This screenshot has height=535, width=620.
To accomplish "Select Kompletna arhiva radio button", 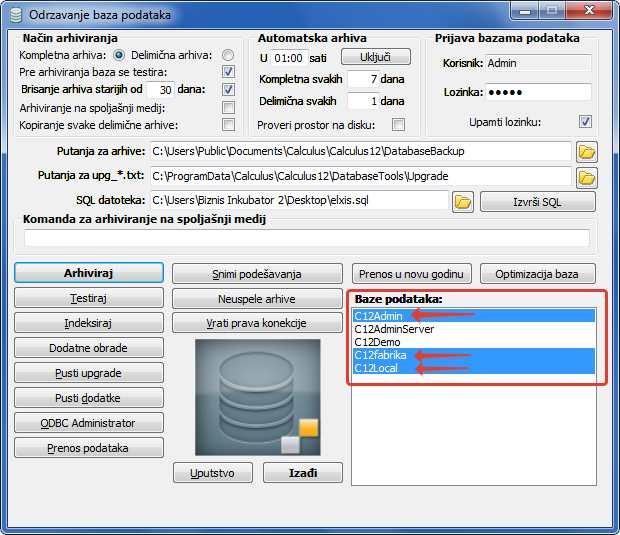I will pos(120,55).
